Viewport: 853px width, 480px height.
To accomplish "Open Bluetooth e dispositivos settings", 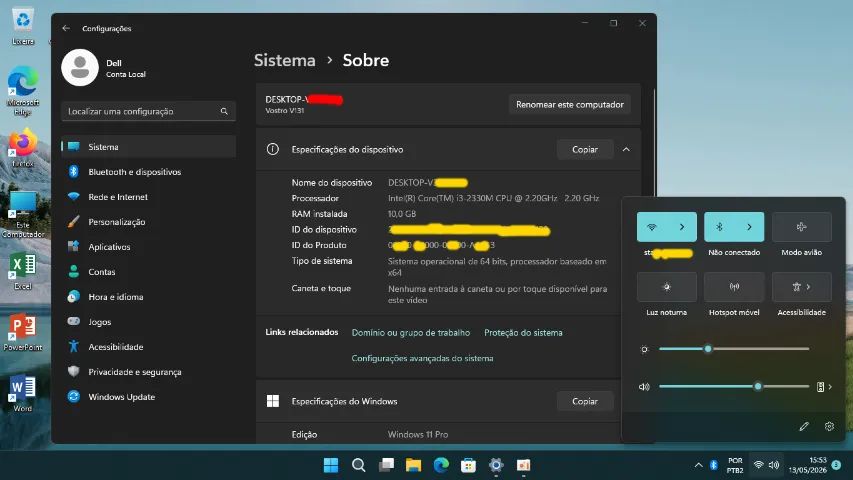I will (149, 172).
